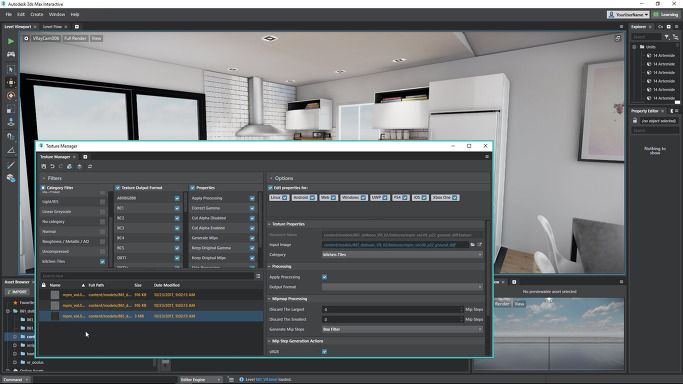Click the last icon in Texture Manager toolbar
This screenshot has width=683, height=384.
(x=90, y=166)
